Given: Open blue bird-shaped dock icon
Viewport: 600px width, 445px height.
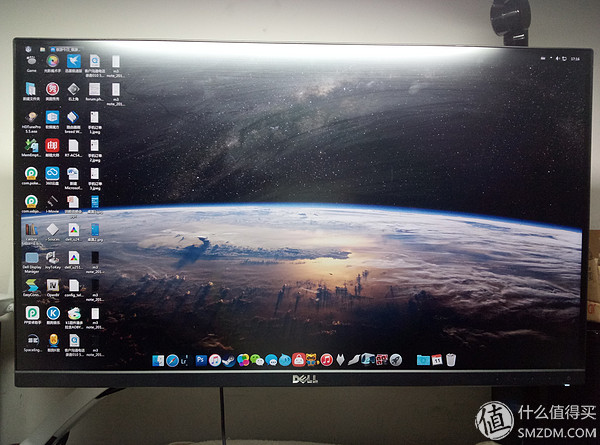Looking at the screenshot, I should coord(285,360).
